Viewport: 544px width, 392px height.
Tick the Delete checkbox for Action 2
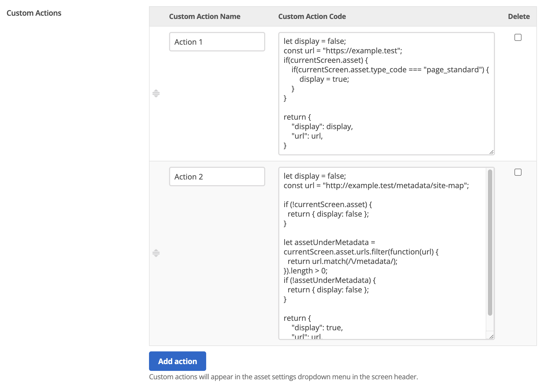click(x=518, y=172)
